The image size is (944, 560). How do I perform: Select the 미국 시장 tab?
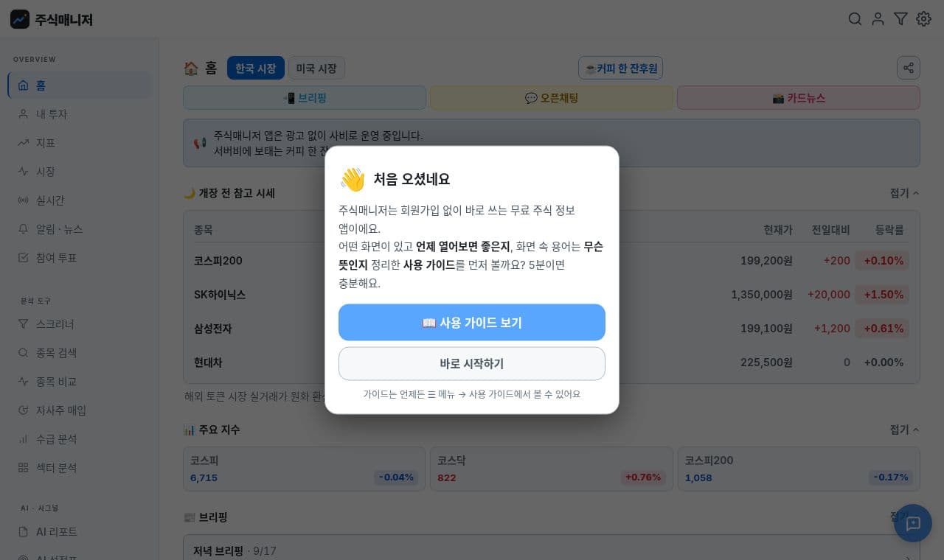tap(316, 68)
